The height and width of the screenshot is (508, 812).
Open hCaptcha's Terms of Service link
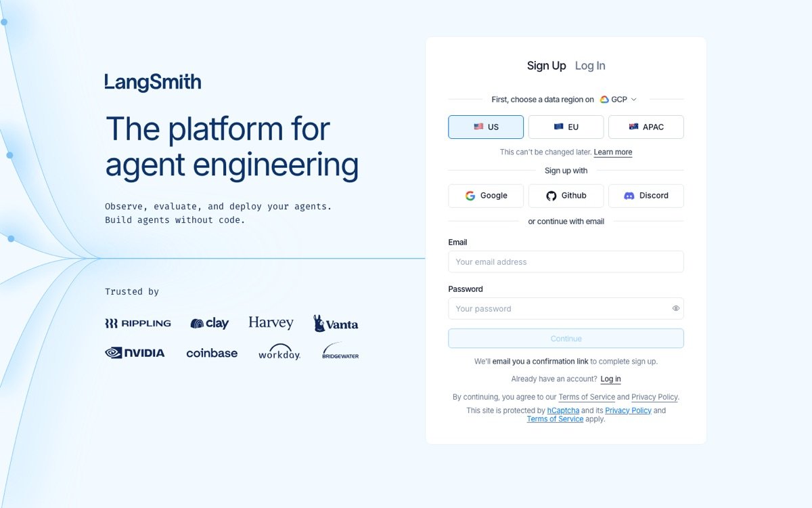(x=555, y=419)
